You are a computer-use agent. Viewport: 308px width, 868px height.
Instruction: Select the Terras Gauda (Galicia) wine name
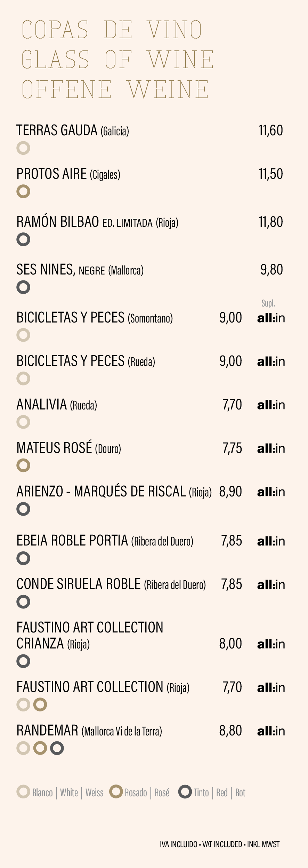click(x=73, y=130)
